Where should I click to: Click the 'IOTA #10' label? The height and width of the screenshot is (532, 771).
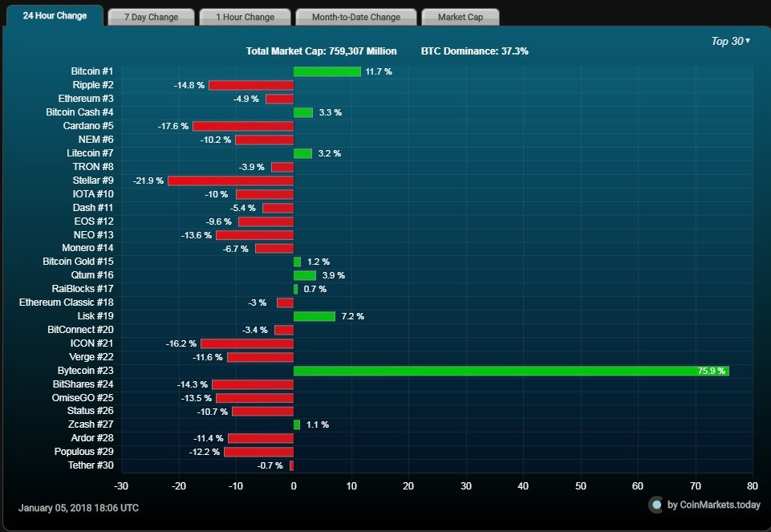(x=93, y=193)
